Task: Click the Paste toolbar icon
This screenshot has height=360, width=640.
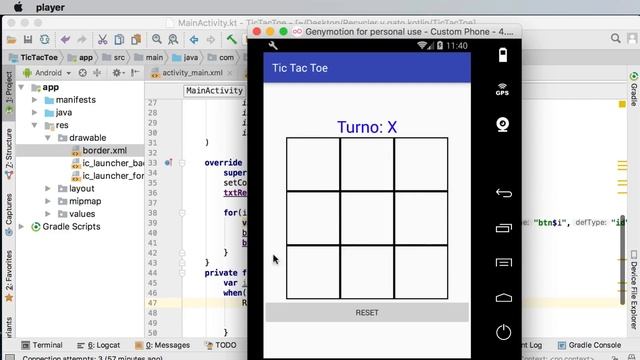Action: pos(136,39)
